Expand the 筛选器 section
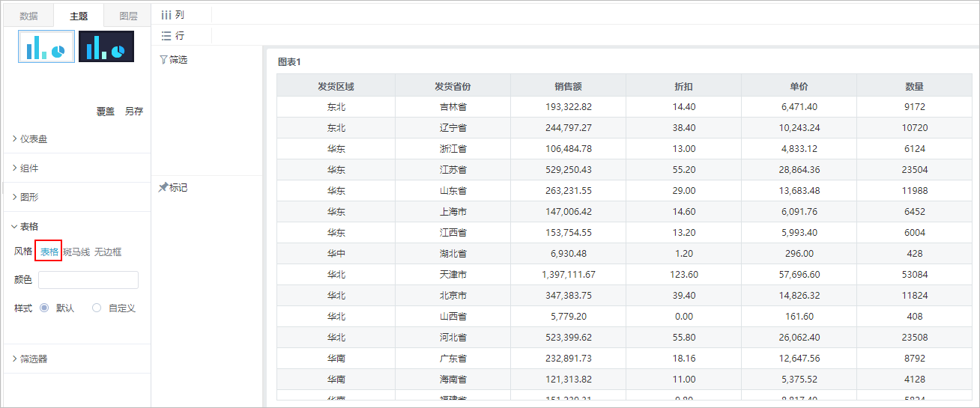The height and width of the screenshot is (408, 980). coord(75,359)
